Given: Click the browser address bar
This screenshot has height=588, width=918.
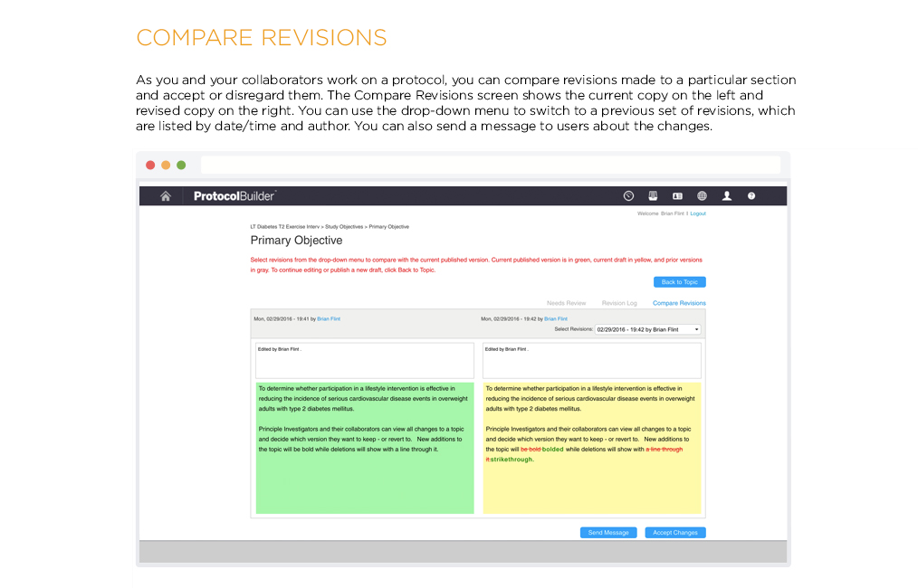Looking at the screenshot, I should click(490, 165).
